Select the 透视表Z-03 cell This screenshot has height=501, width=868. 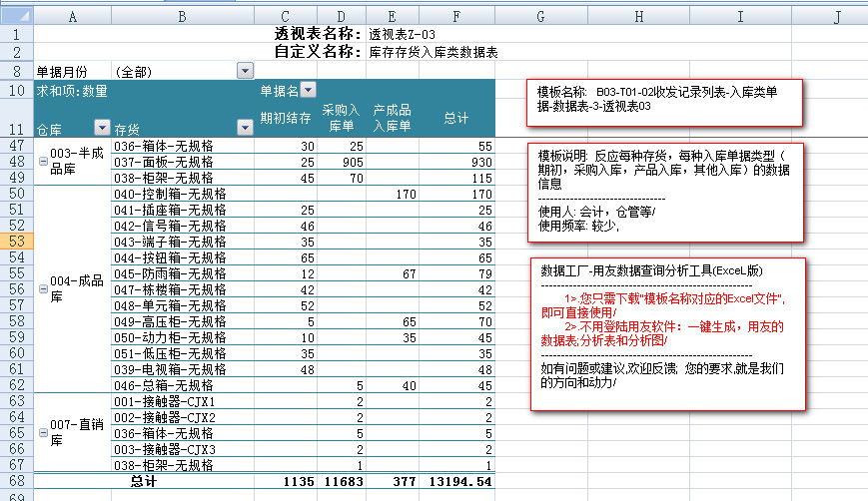(403, 34)
